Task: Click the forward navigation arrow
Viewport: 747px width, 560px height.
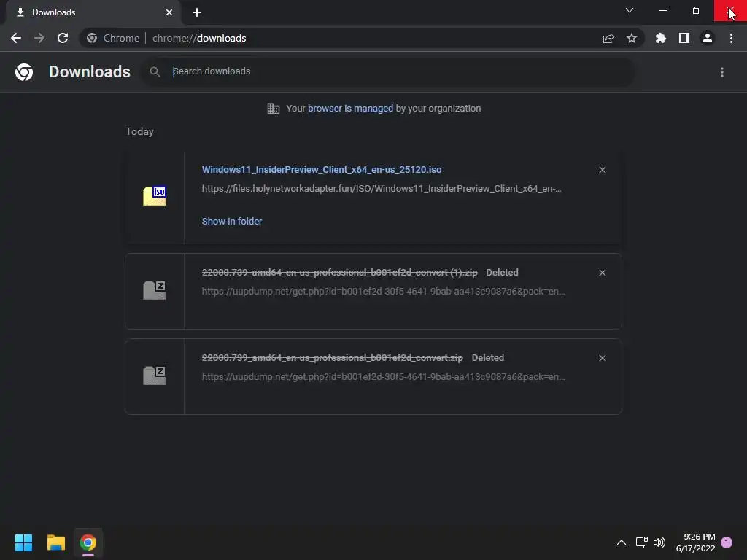Action: click(x=39, y=38)
